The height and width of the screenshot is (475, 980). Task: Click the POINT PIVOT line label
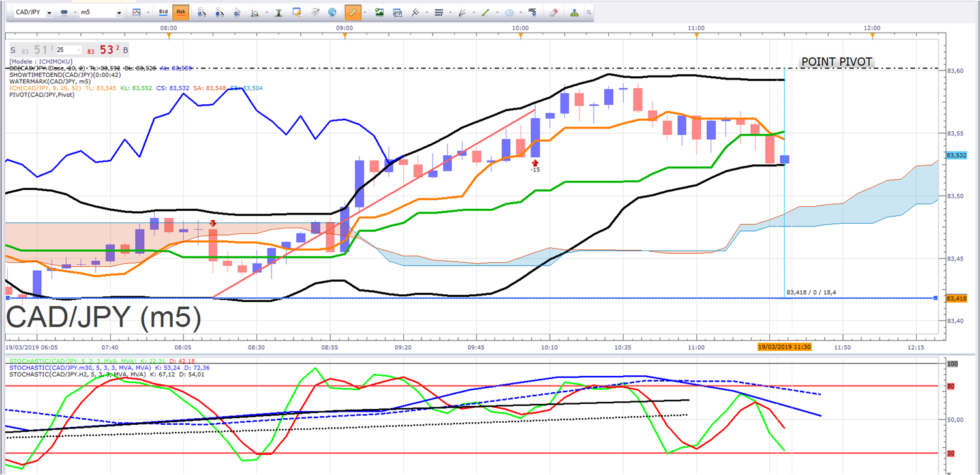837,62
